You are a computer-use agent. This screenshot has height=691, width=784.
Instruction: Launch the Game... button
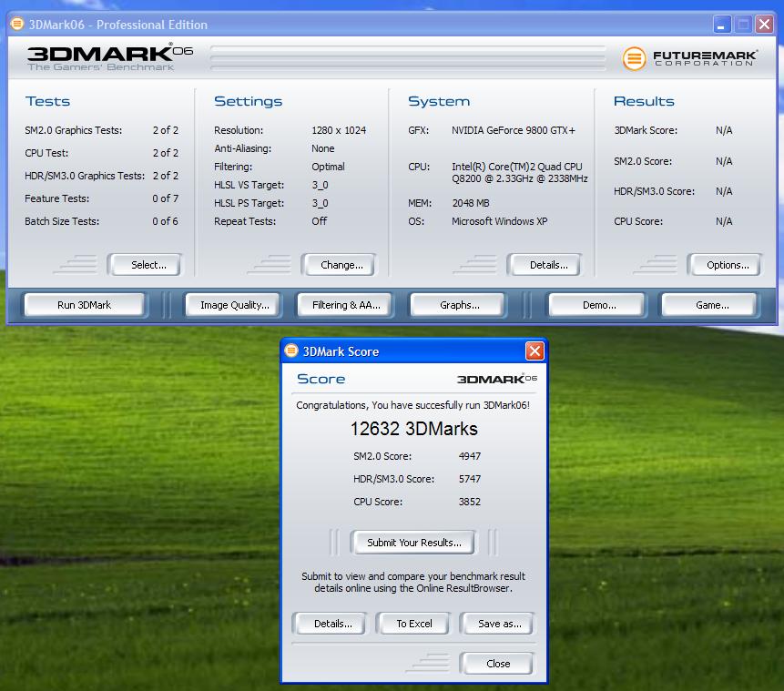[710, 305]
